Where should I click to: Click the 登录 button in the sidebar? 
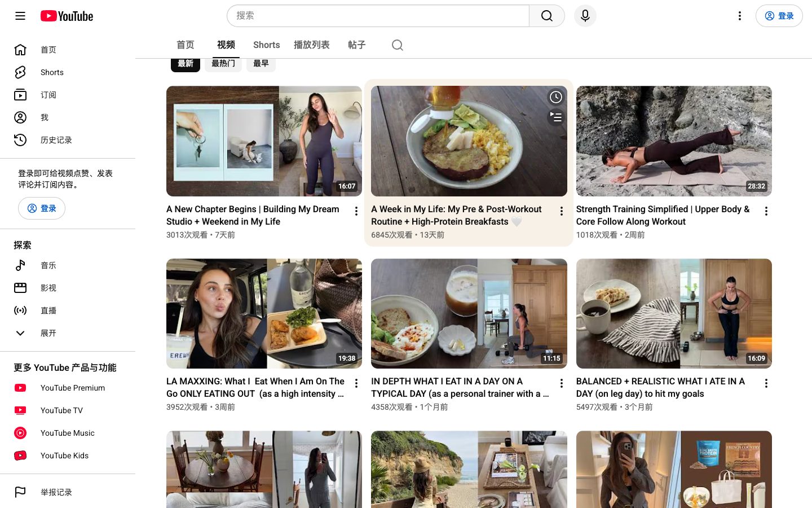tap(42, 208)
